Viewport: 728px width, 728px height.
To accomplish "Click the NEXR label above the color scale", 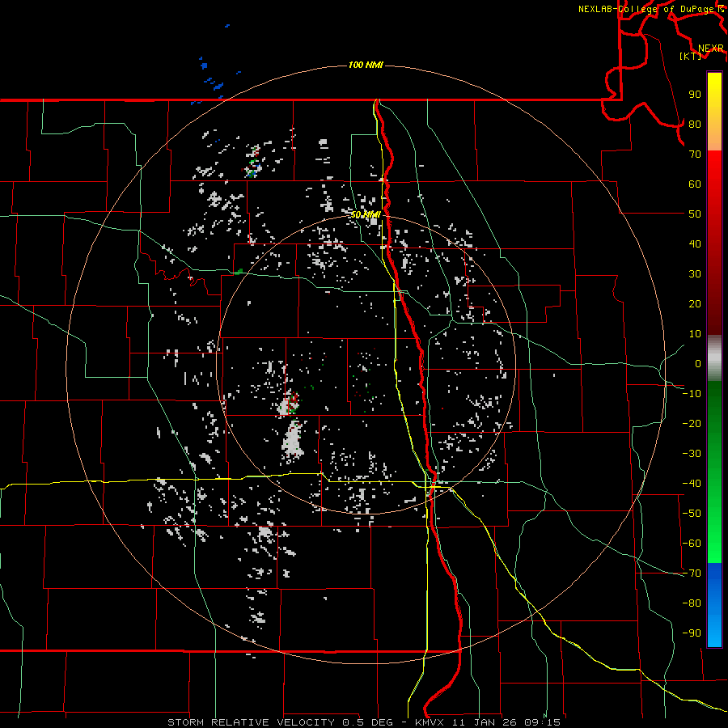I will coord(711,49).
